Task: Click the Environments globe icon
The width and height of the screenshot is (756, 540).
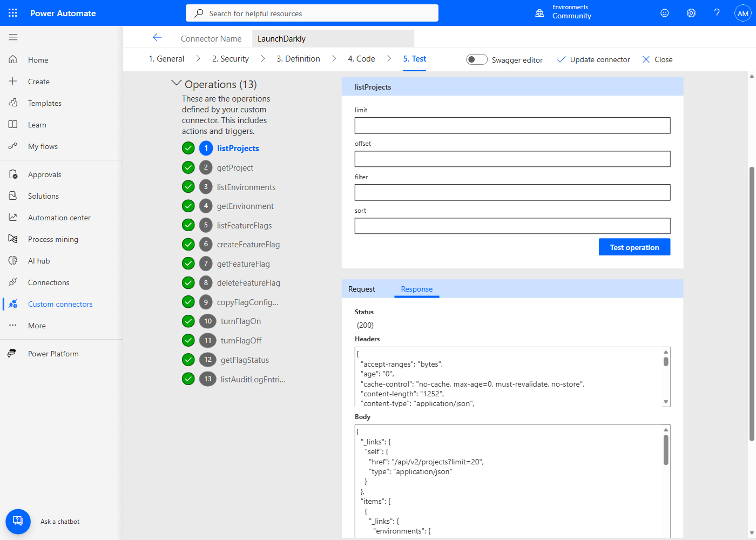Action: [539, 13]
